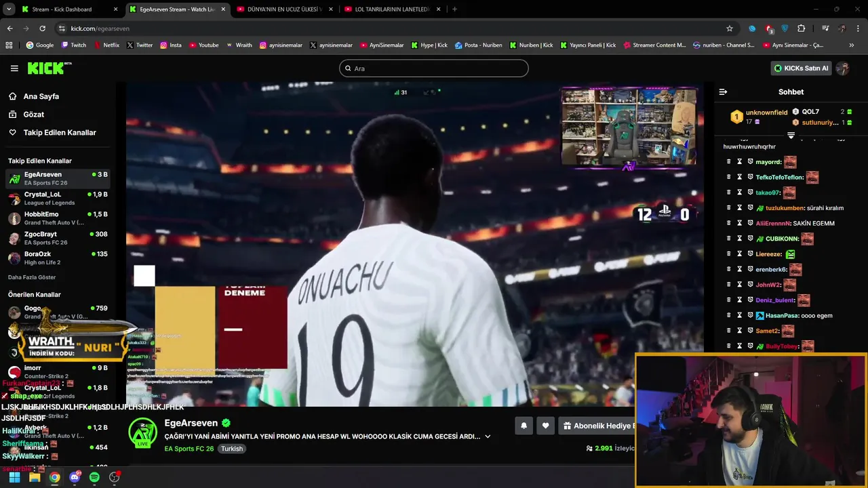The height and width of the screenshot is (488, 868).
Task: Click the notification bell for EgeArseven
Action: pos(524,426)
